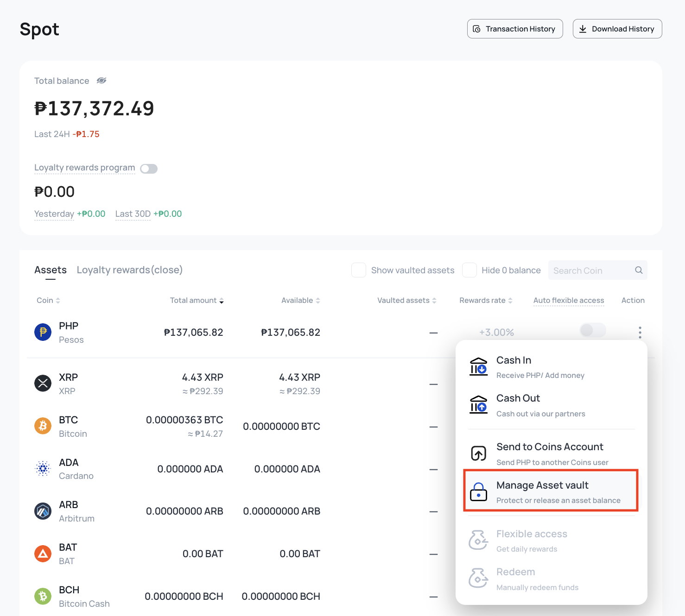
Task: Click the XRP coin icon
Action: coord(43,383)
